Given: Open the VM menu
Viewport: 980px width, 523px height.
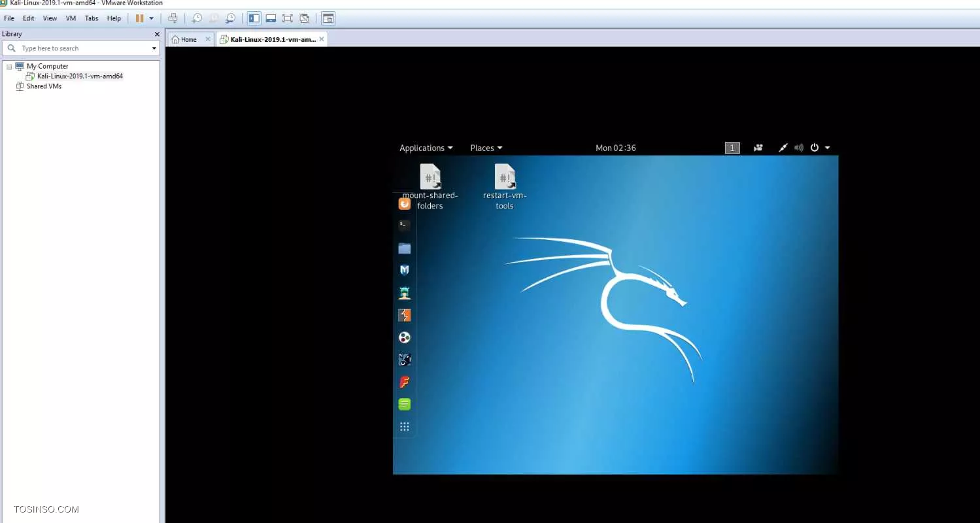Looking at the screenshot, I should coord(71,18).
